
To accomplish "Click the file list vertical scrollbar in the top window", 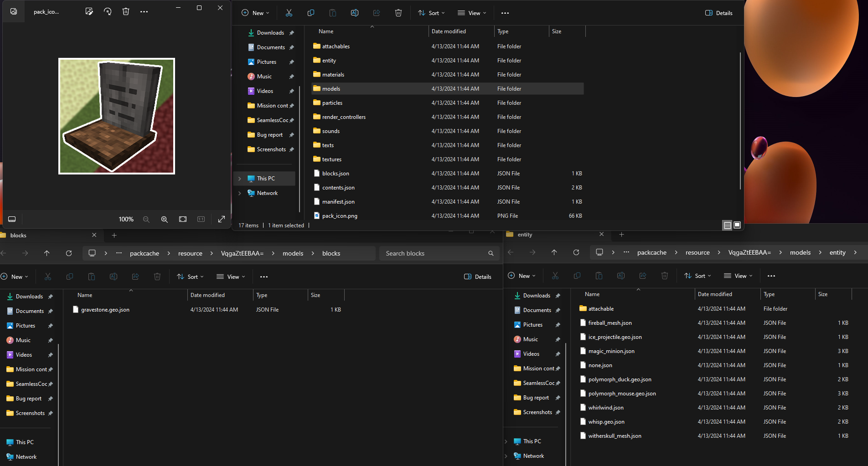I will [x=740, y=121].
